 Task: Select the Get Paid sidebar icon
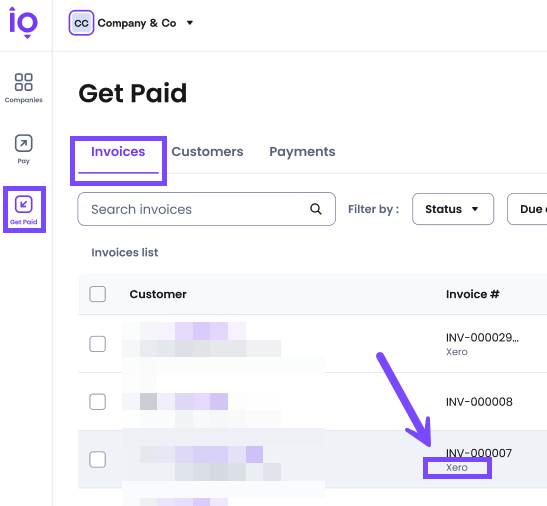[x=23, y=210]
